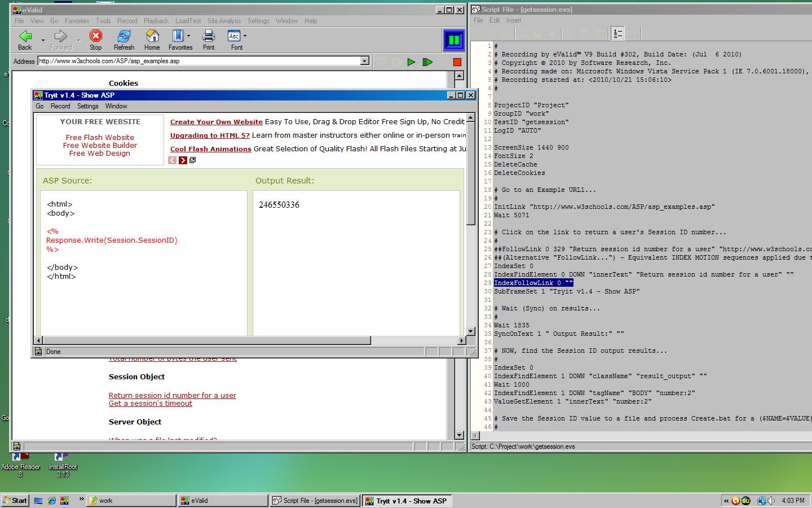Open the Edit menu in Script File window
Screen dimensions: 812x508
[495, 20]
